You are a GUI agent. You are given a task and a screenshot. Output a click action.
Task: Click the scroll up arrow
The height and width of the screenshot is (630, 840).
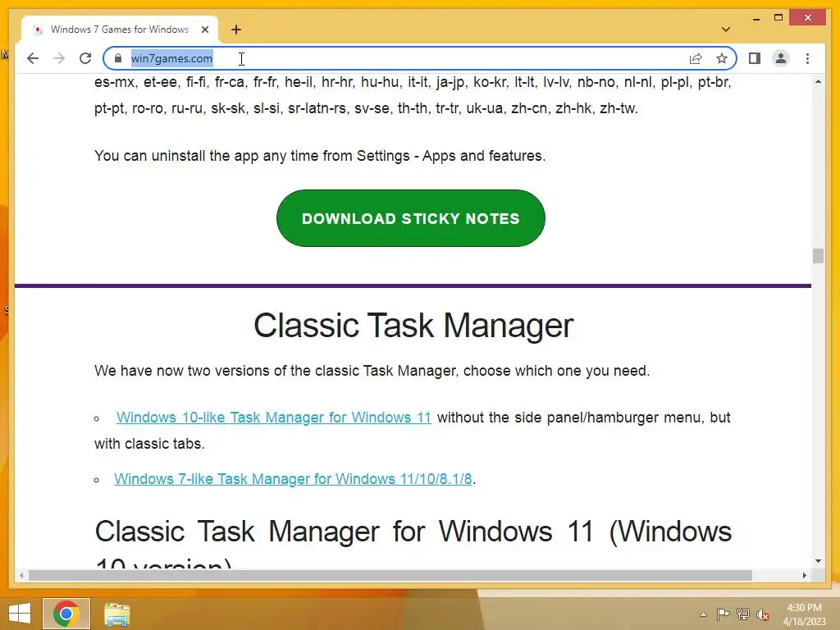pyautogui.click(x=818, y=81)
